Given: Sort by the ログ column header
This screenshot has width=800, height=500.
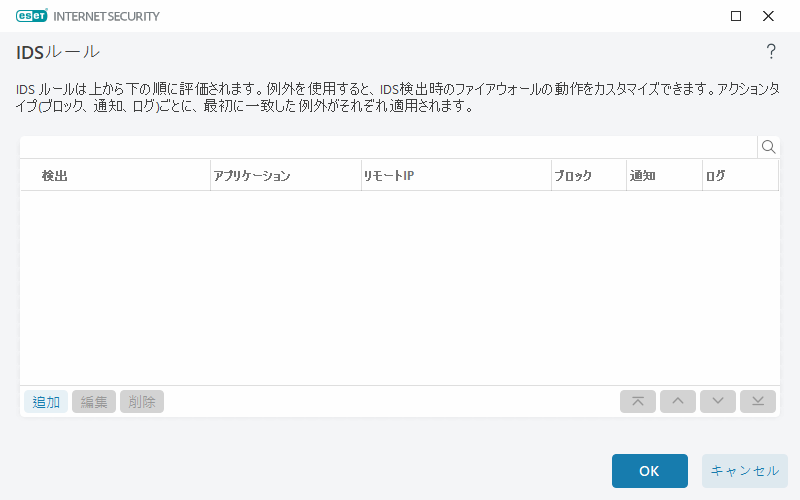Looking at the screenshot, I should pyautogui.click(x=740, y=176).
